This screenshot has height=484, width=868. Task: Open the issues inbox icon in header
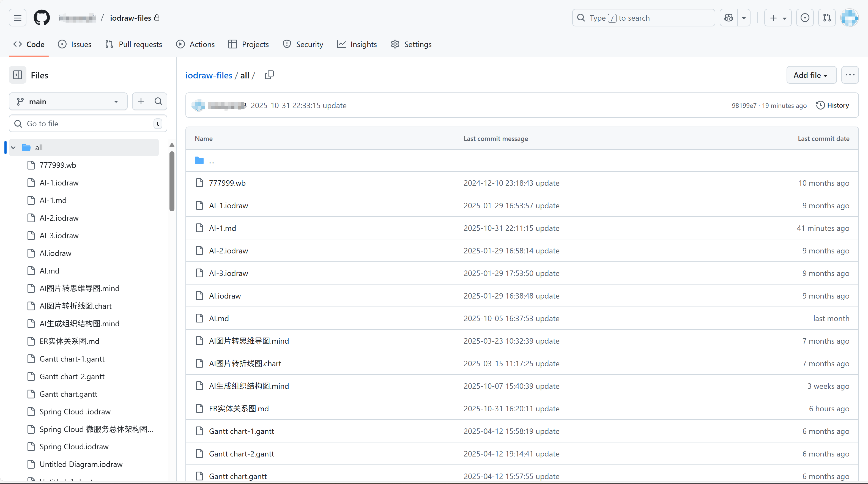(x=805, y=18)
